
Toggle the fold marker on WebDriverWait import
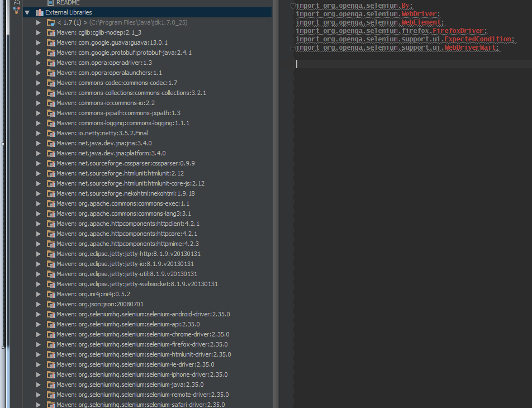[292, 48]
